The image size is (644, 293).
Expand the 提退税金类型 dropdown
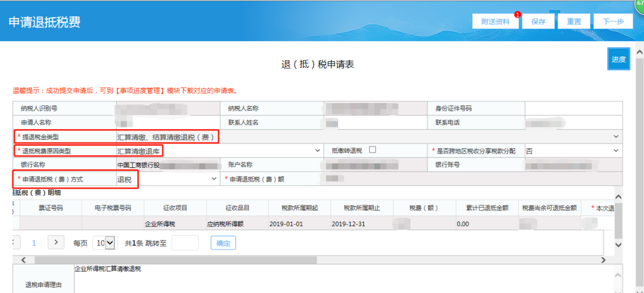pos(615,136)
